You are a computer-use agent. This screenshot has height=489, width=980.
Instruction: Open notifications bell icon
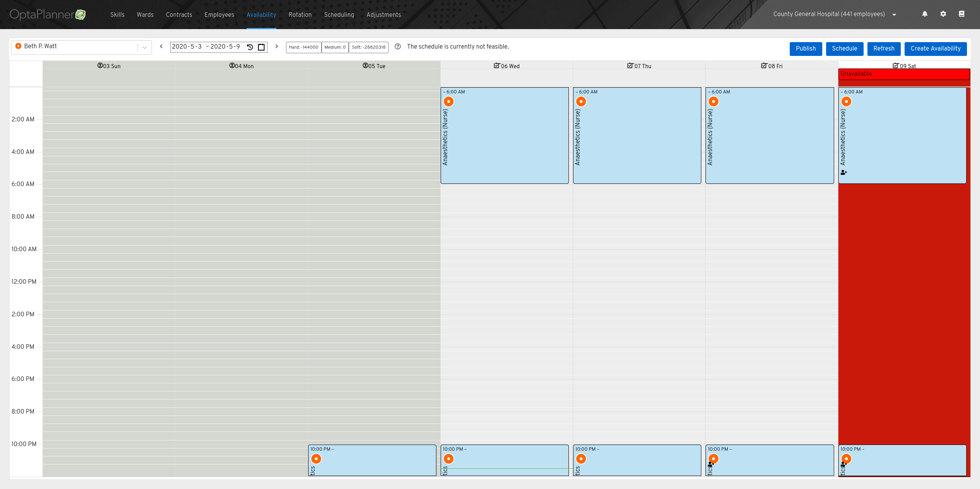click(924, 14)
